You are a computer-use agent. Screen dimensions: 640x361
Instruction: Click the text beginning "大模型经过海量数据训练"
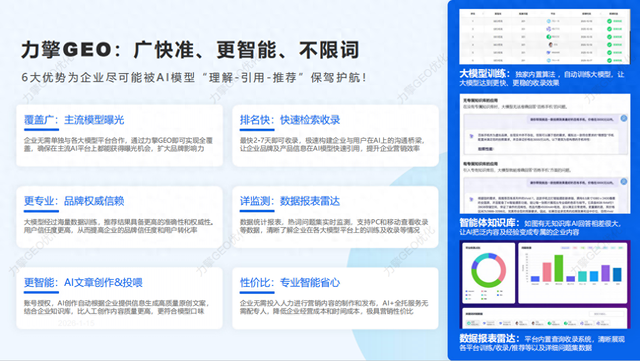pyautogui.click(x=119, y=226)
